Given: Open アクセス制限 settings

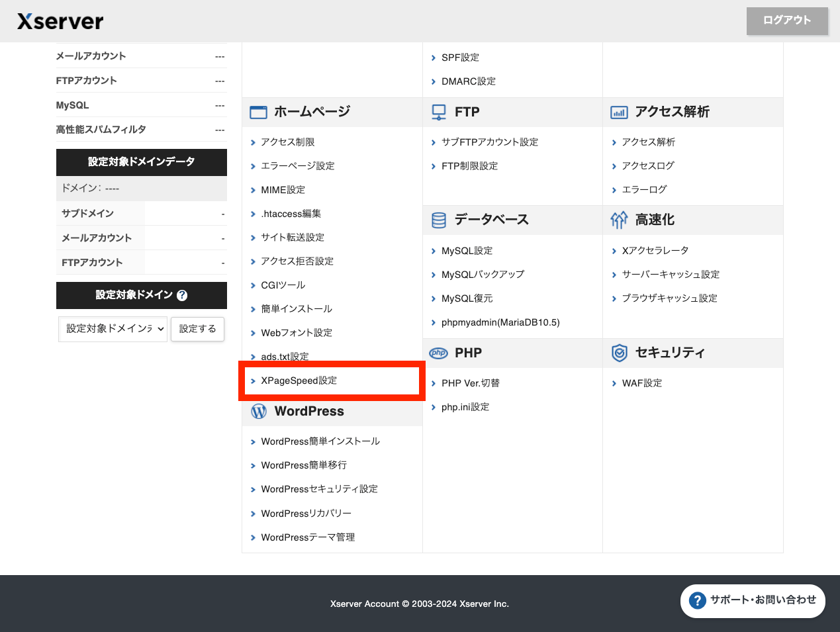Looking at the screenshot, I should click(x=288, y=142).
